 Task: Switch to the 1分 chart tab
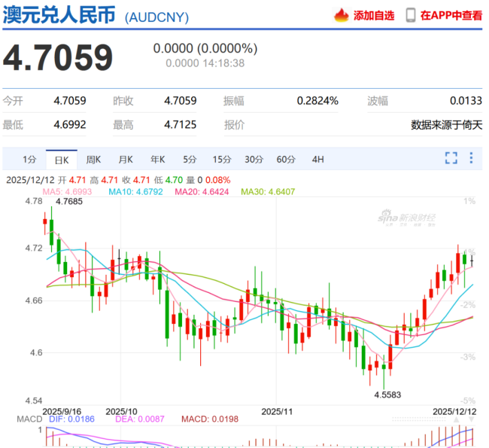(x=29, y=159)
